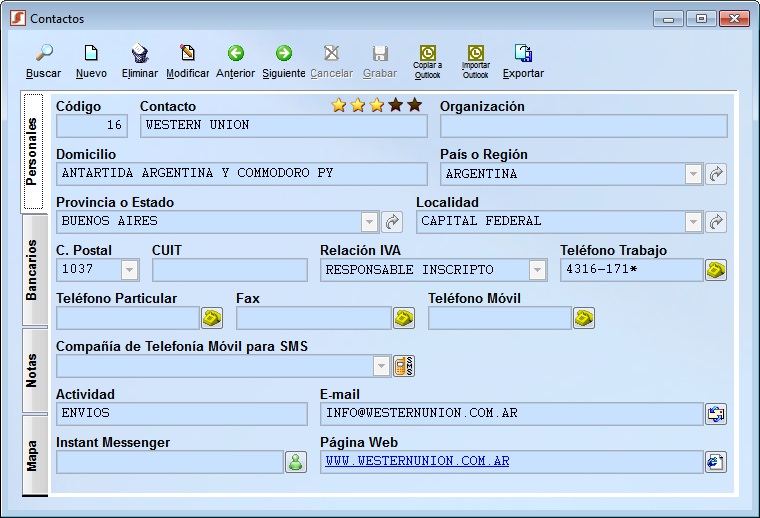Screen dimensions: 760x518
Task: Switch to the Personales tab
Action: coord(32,151)
